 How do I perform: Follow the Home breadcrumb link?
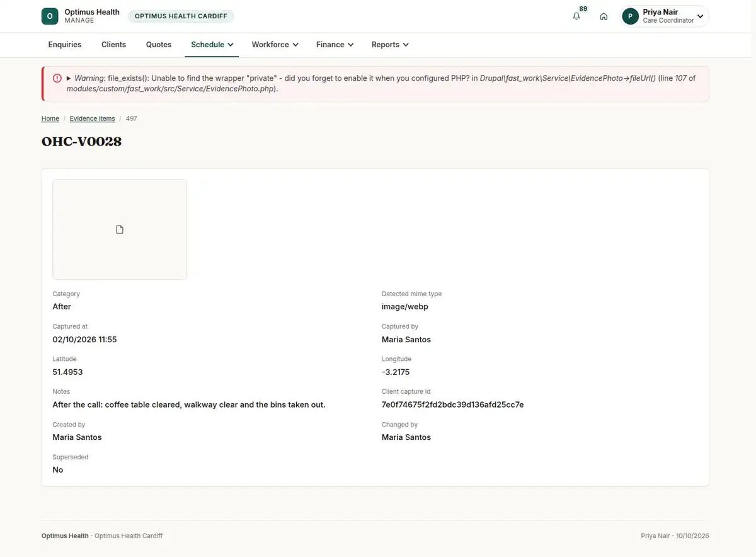[50, 118]
